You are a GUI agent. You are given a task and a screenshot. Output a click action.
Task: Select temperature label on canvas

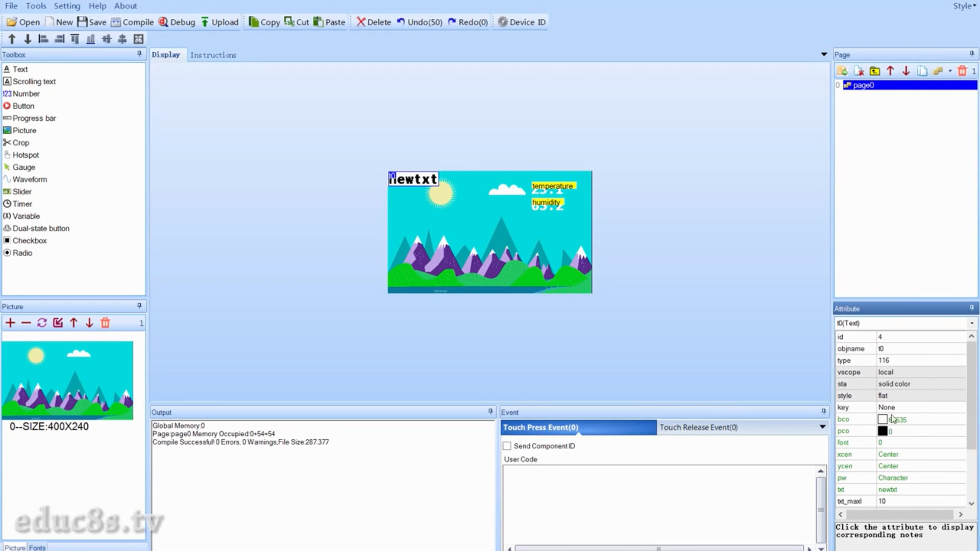pyautogui.click(x=553, y=186)
